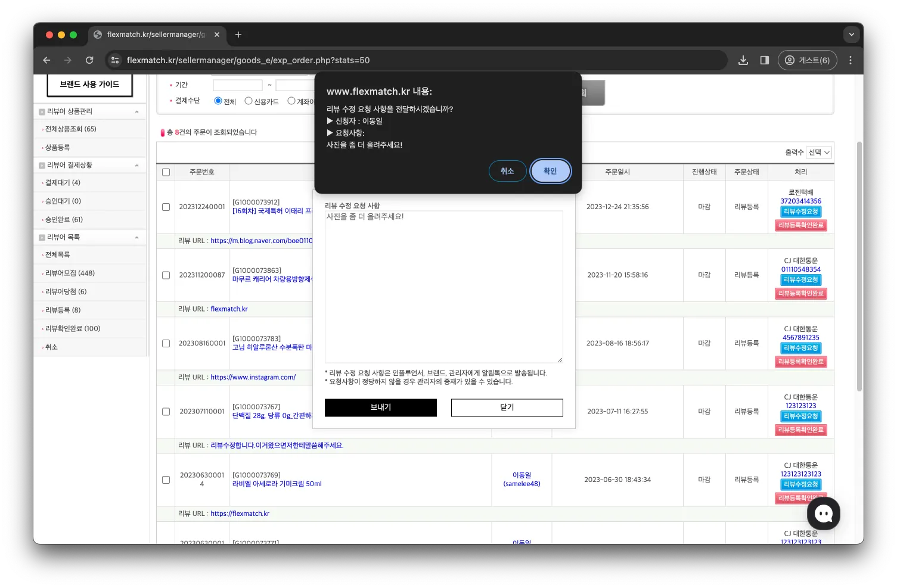Viewport: 897px width, 588px height.
Task: Open 리뷰어모집 (448) menu item
Action: (x=70, y=273)
